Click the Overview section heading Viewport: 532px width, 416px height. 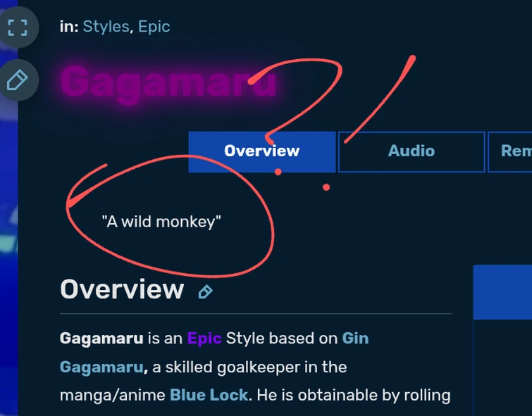[x=122, y=289]
